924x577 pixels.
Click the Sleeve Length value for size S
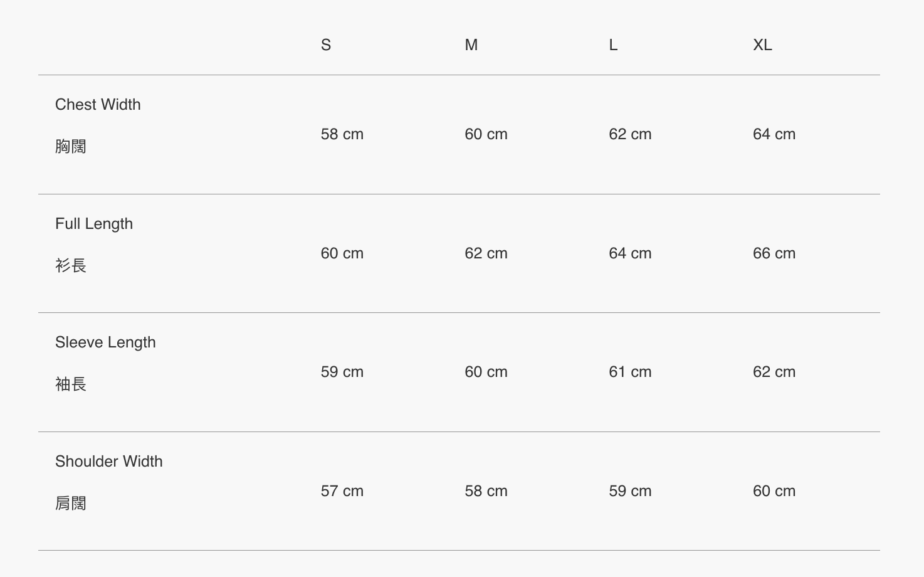tap(342, 372)
